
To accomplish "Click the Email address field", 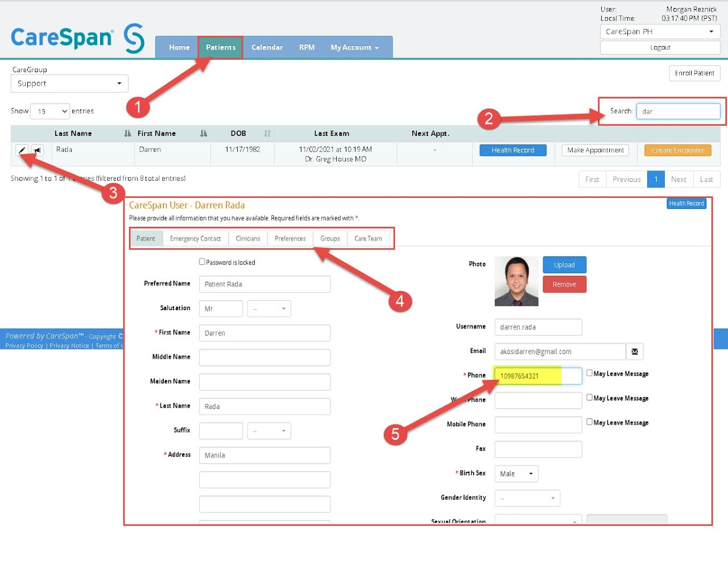I will click(x=560, y=352).
